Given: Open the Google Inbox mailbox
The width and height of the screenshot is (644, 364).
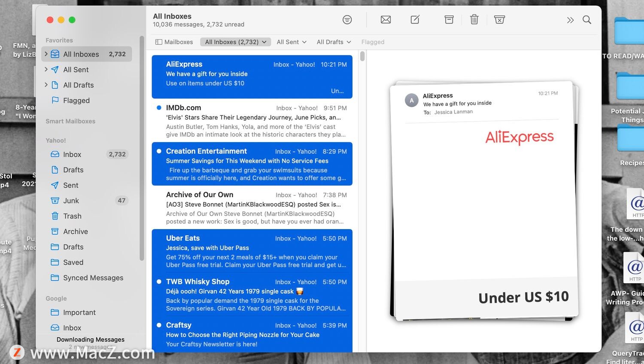Looking at the screenshot, I should pos(87,328).
